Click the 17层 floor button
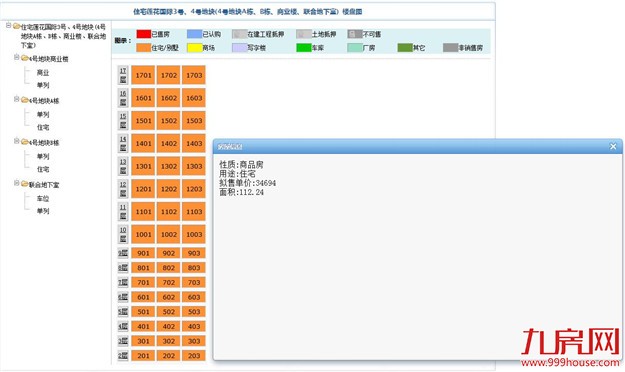 pyautogui.click(x=123, y=75)
